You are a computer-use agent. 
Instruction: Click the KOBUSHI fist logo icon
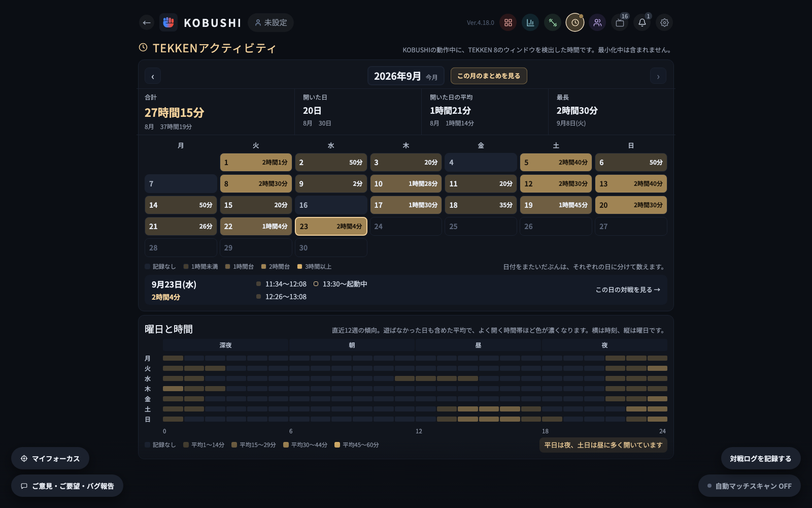[168, 22]
